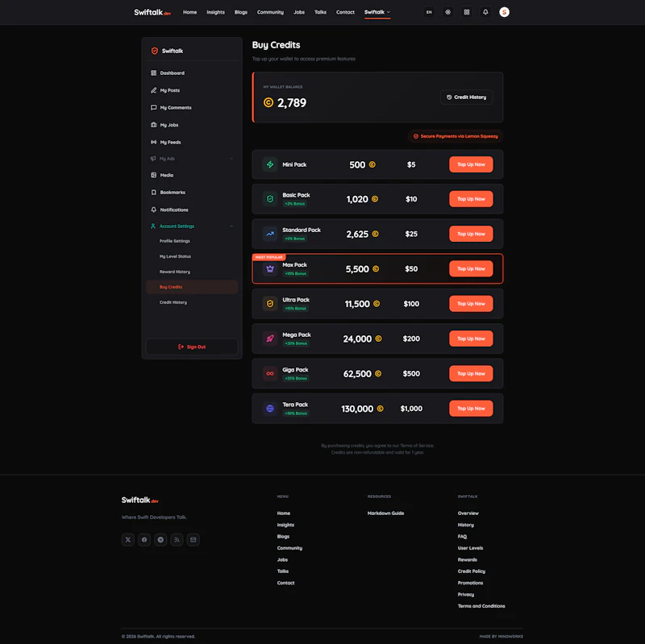Switch language with the EN button
The image size is (645, 644).
(429, 12)
